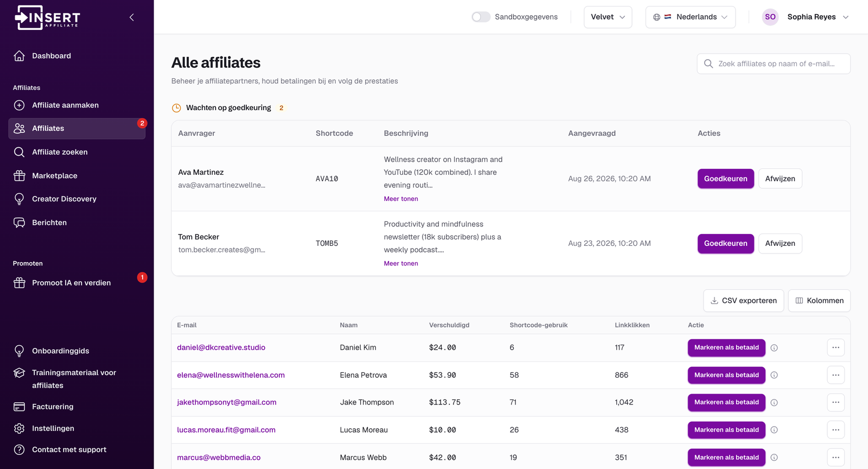Open the Nederlands language dropdown
868x469 pixels.
pyautogui.click(x=691, y=17)
